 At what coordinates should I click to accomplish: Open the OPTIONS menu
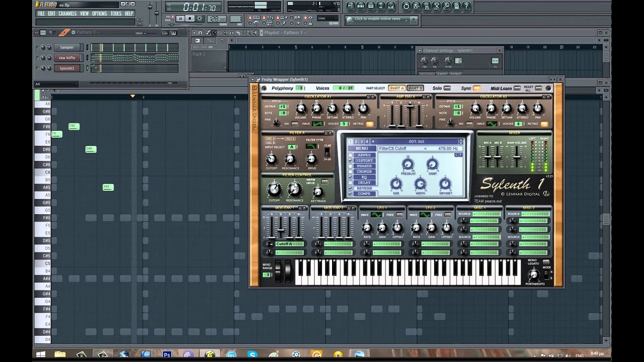click(x=100, y=14)
